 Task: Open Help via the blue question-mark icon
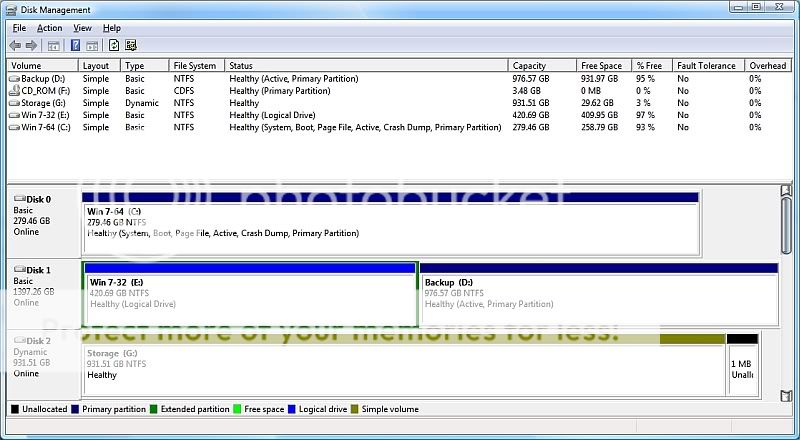pos(75,45)
